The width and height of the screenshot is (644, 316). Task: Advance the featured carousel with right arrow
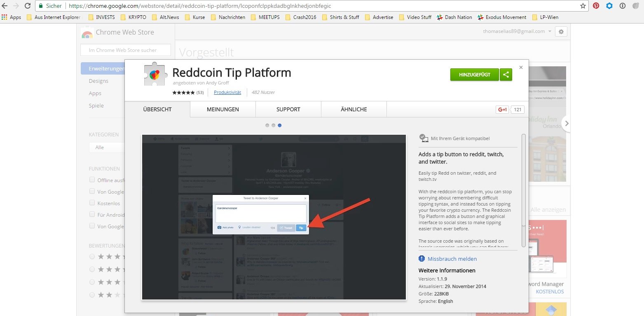point(567,123)
